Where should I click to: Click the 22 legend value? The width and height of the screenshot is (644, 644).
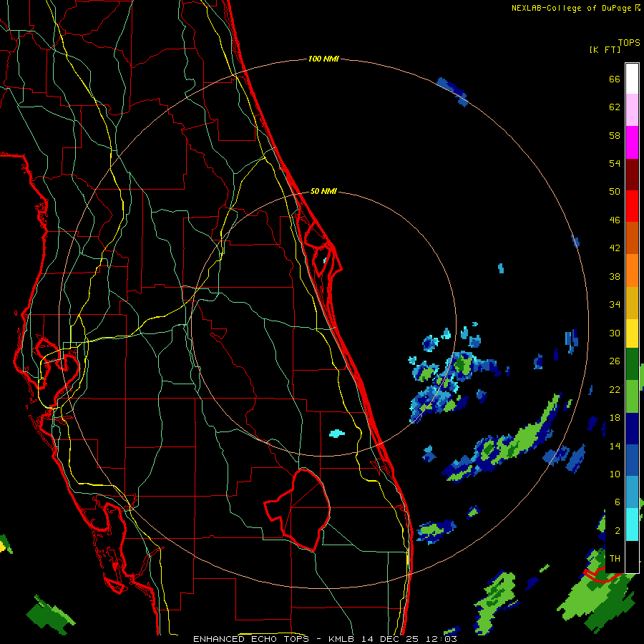coord(615,390)
